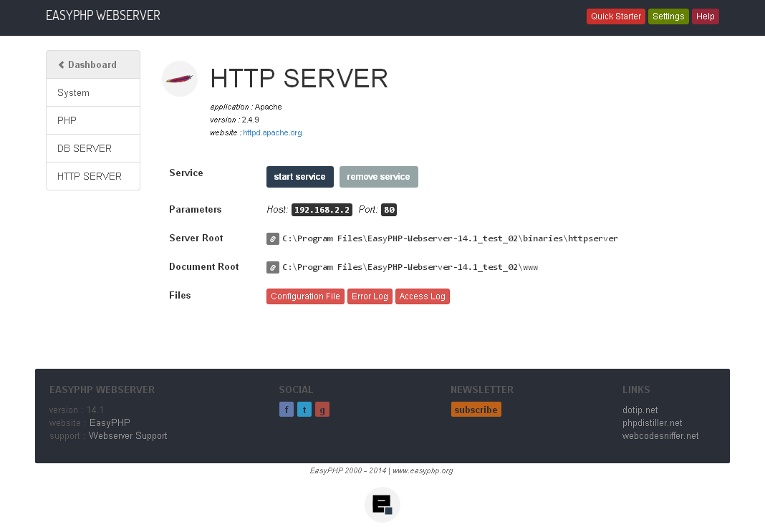Click the EASYPHP WEBSERVER header title
This screenshot has height=532, width=765.
103,16
